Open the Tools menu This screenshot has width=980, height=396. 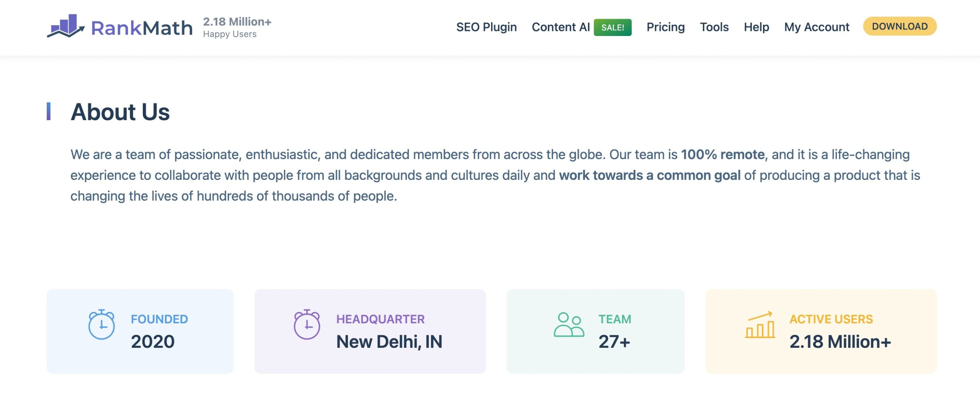(714, 27)
